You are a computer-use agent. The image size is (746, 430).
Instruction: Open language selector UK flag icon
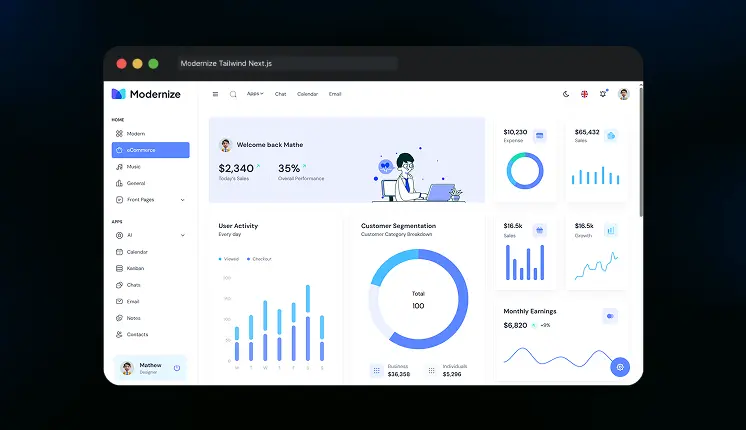[584, 94]
